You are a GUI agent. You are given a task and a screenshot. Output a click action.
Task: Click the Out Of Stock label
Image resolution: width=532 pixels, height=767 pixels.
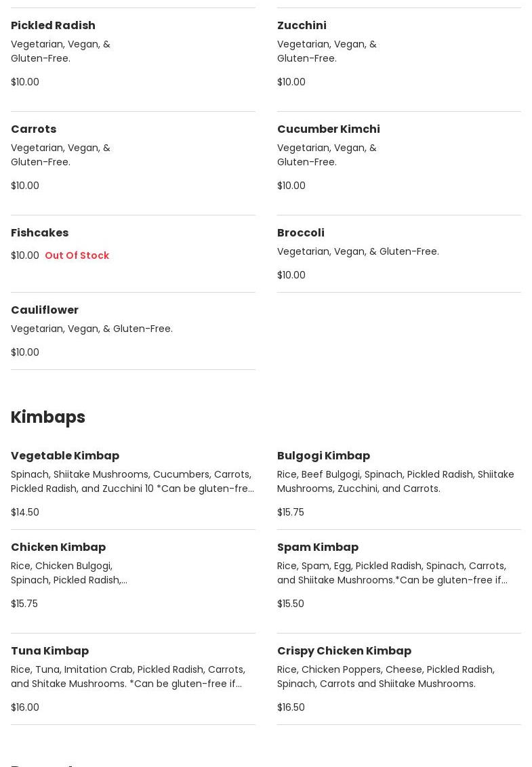(77, 255)
